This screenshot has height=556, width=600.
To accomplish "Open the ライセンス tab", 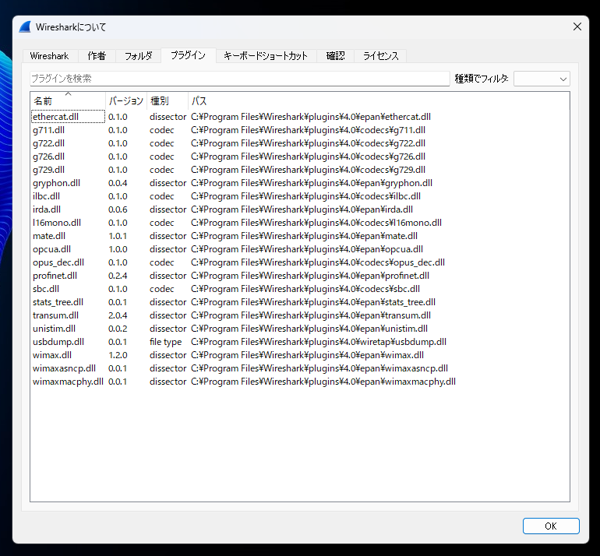I will [380, 56].
